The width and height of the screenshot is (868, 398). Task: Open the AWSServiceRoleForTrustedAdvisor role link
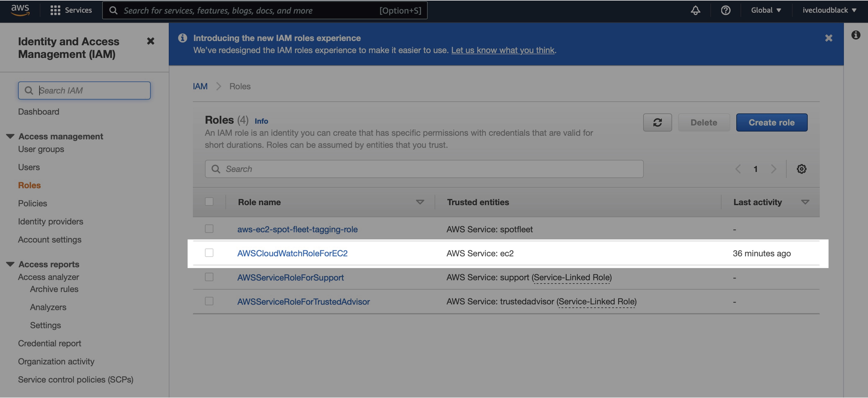coord(303,301)
